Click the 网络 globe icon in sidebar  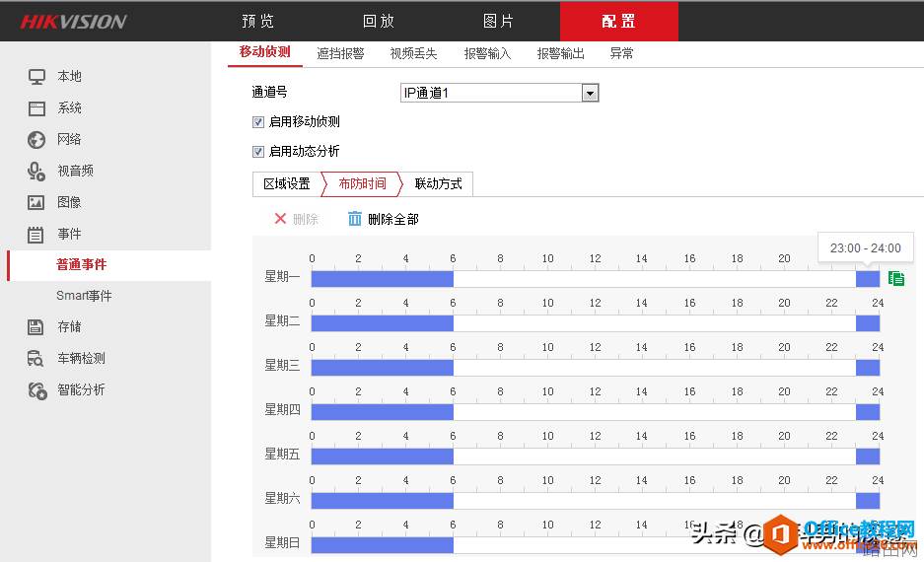pos(36,140)
